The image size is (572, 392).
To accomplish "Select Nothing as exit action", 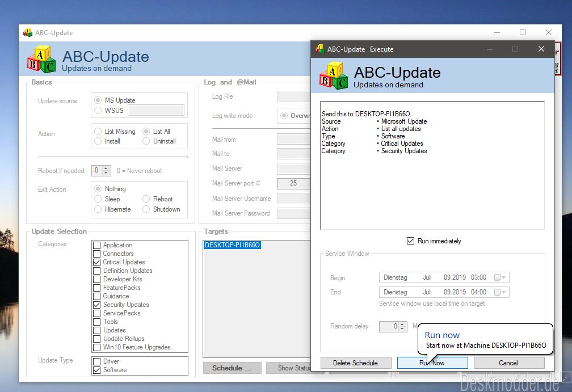I will tap(98, 188).
